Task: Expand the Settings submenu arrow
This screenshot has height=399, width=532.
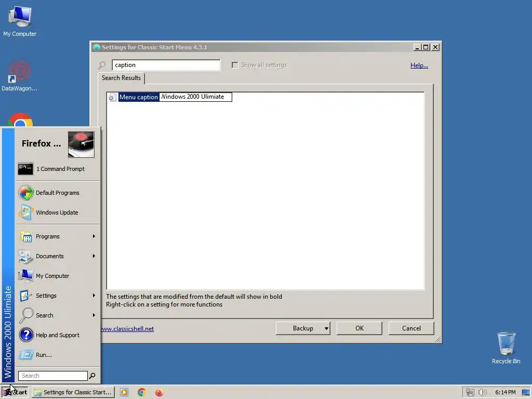Action: click(94, 295)
